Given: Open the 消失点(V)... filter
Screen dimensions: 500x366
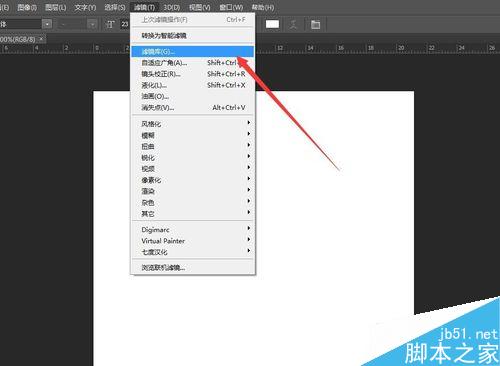Looking at the screenshot, I should pos(193,108).
